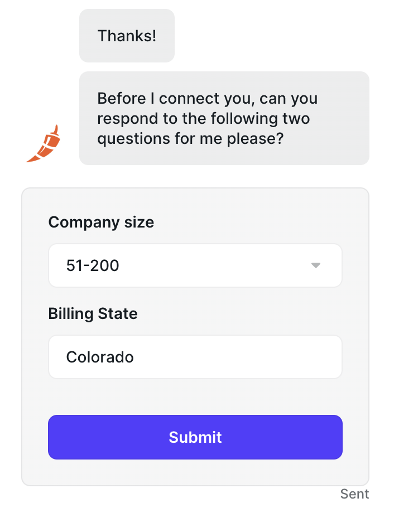The height and width of the screenshot is (532, 394).
Task: Click the 'Before I connect you' bot message
Action: coord(224,118)
